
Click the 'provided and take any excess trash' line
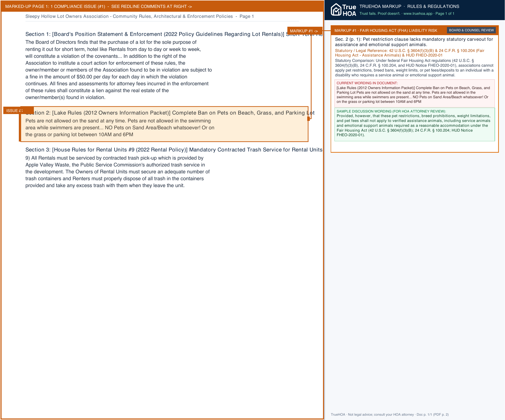tap(105, 185)
